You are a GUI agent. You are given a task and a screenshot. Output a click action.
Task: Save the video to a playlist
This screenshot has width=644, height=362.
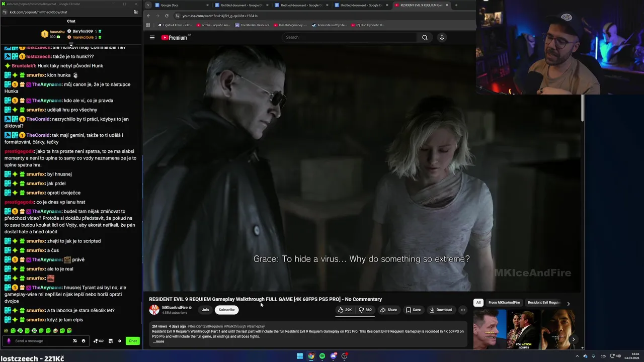[x=413, y=310]
